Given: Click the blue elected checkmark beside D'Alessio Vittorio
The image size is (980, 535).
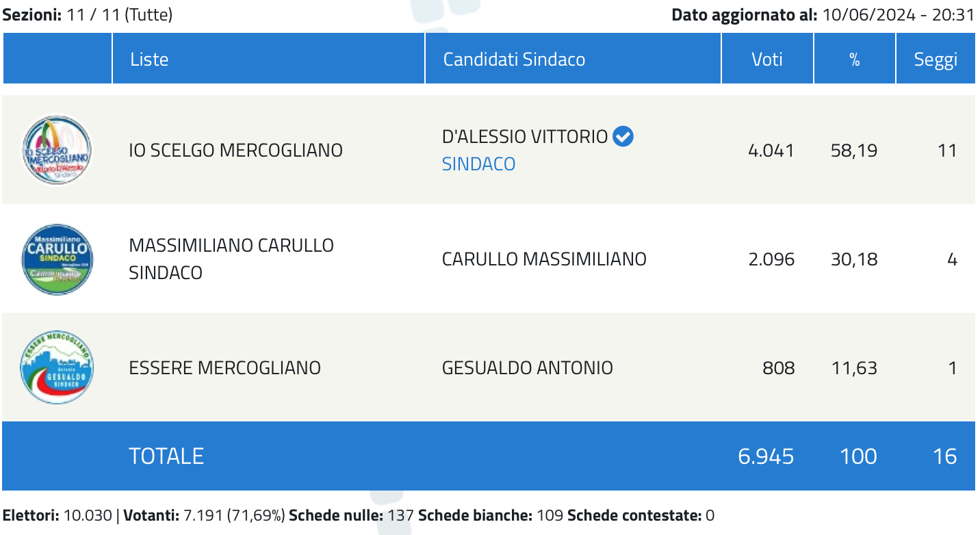Looking at the screenshot, I should pyautogui.click(x=623, y=137).
